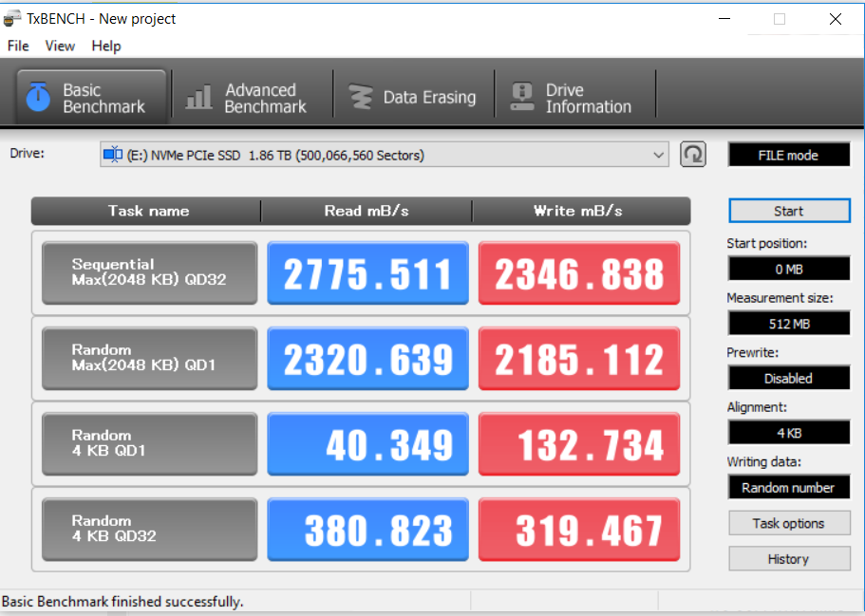Screen dimensions: 865x616
Task: Toggle the FILE mode button
Action: (x=788, y=155)
